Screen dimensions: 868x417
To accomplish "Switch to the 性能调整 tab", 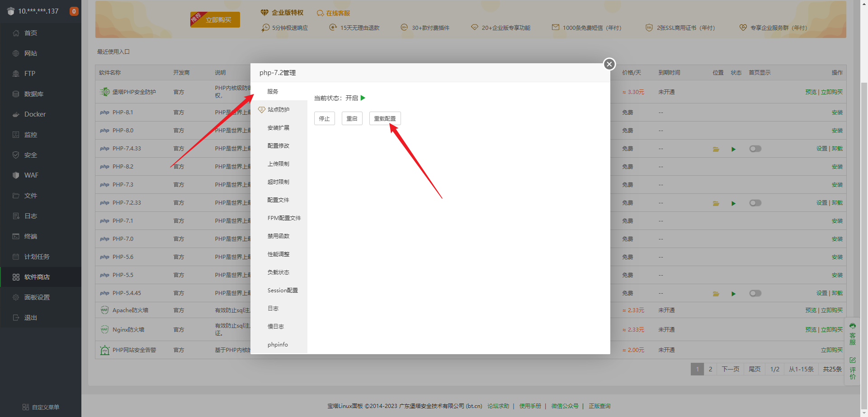I will click(279, 254).
